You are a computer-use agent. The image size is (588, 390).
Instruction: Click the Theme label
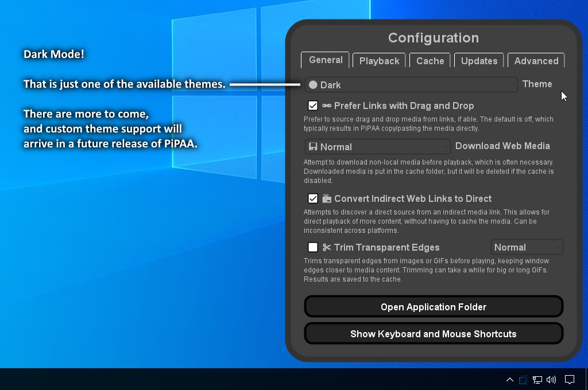537,84
